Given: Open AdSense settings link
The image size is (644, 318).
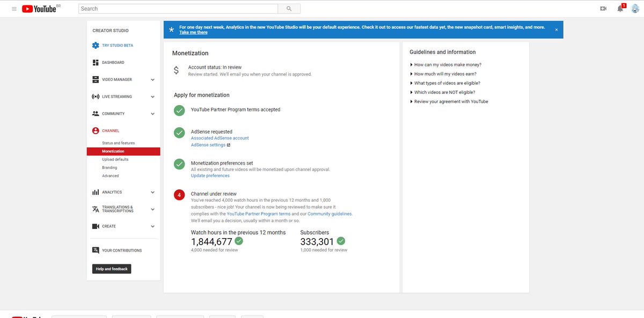Looking at the screenshot, I should pyautogui.click(x=208, y=145).
